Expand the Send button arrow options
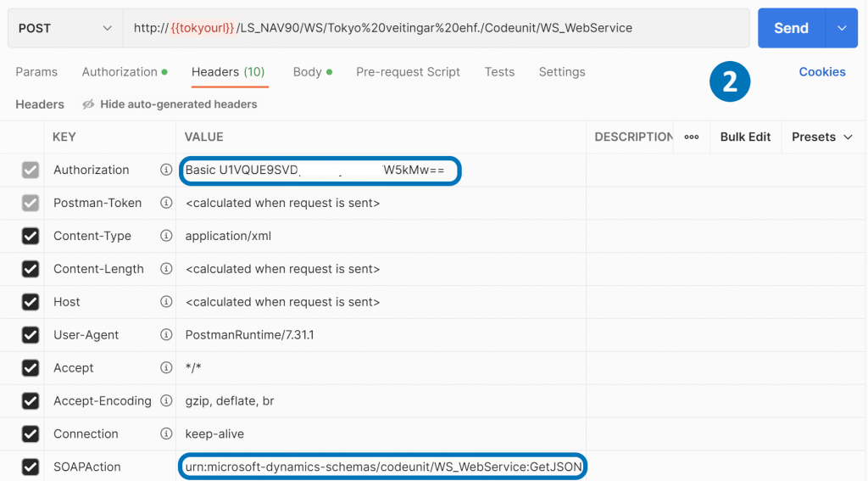This screenshot has height=481, width=868. tap(842, 28)
